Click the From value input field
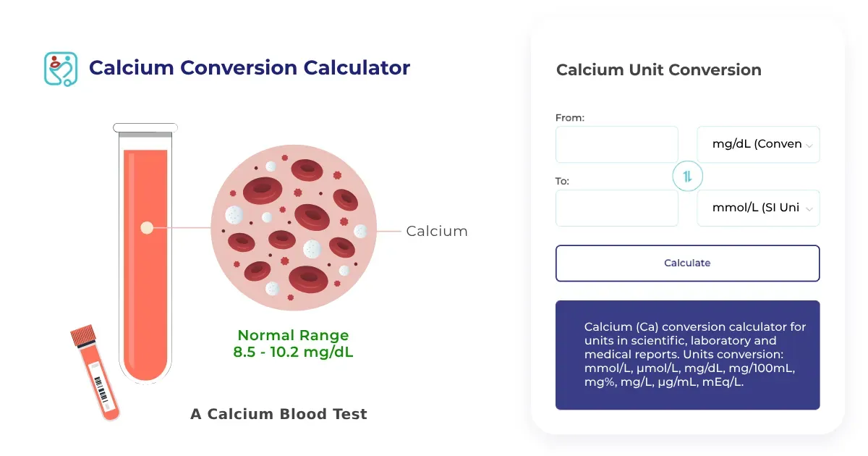The height and width of the screenshot is (456, 868). coord(616,144)
